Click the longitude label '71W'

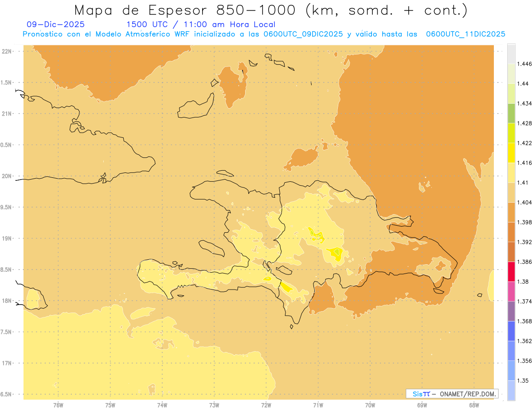pyautogui.click(x=318, y=405)
